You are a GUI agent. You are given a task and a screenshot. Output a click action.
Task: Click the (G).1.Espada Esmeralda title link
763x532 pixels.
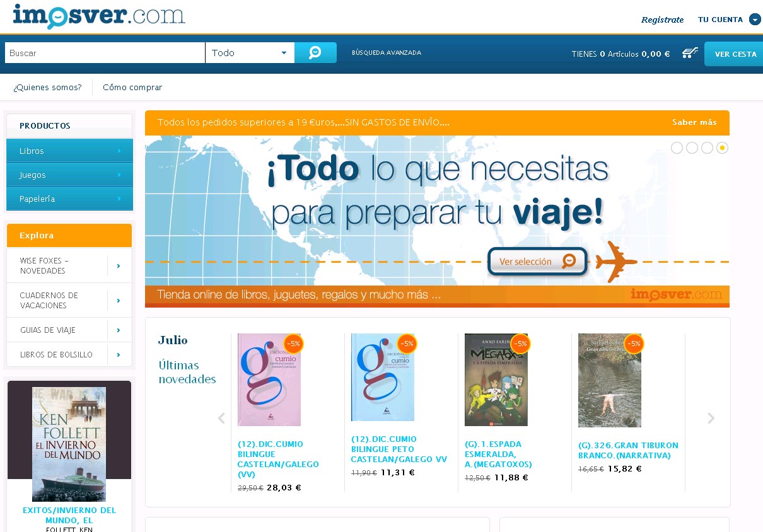pos(498,454)
